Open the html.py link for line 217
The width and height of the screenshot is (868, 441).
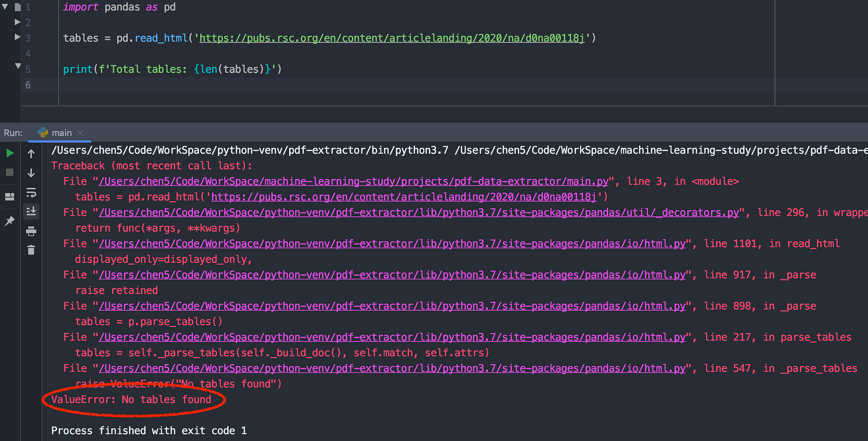(392, 337)
